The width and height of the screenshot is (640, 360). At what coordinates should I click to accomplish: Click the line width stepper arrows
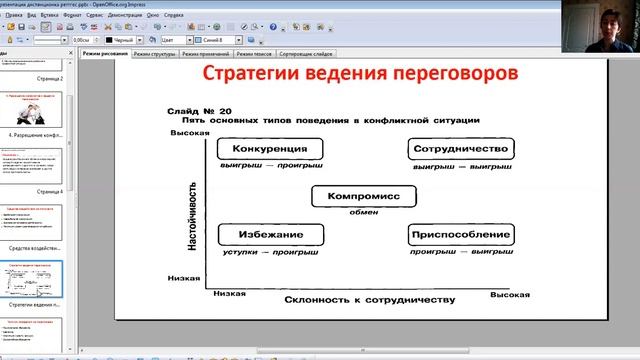(x=97, y=40)
